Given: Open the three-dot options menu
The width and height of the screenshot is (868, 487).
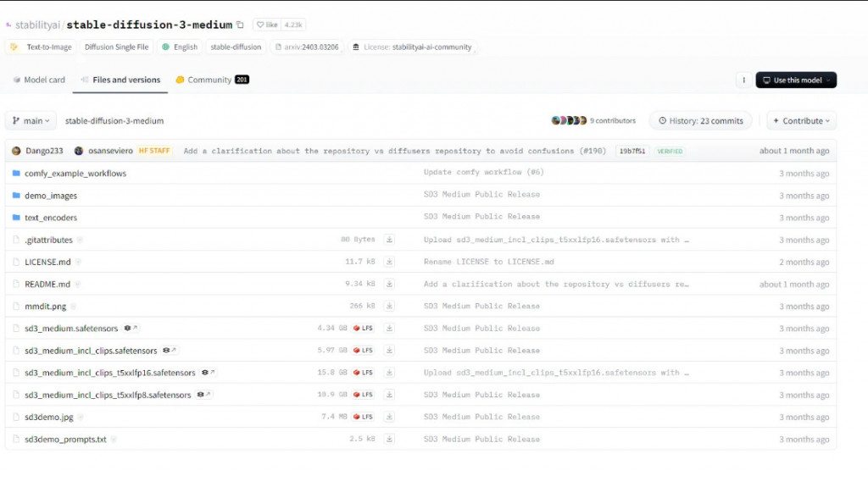Looking at the screenshot, I should [743, 80].
